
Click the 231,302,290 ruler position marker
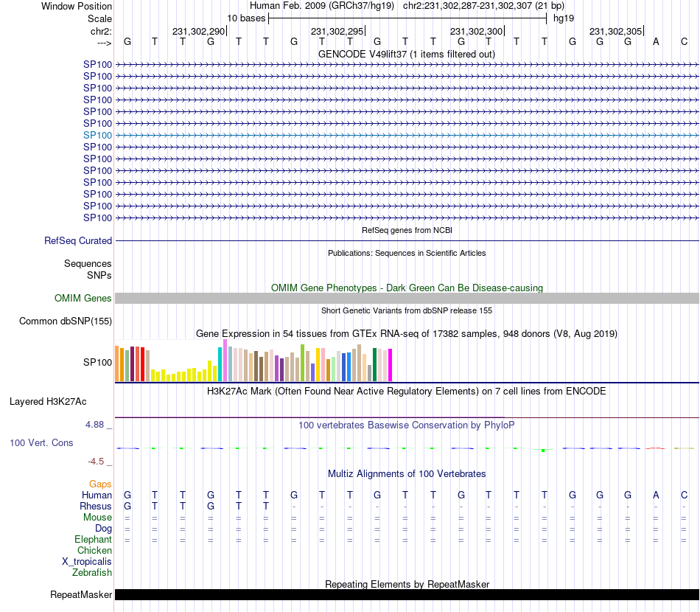[x=199, y=31]
